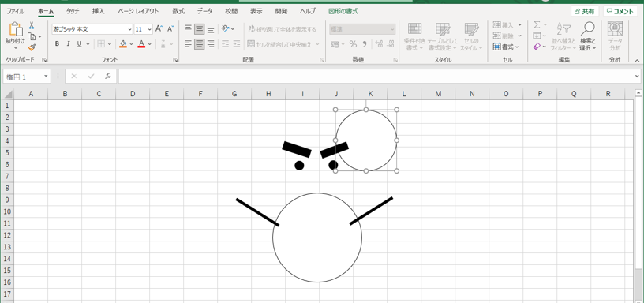Viewport: 644px width, 303px height.
Task: Open the ファイル (File) tab
Action: (15, 11)
